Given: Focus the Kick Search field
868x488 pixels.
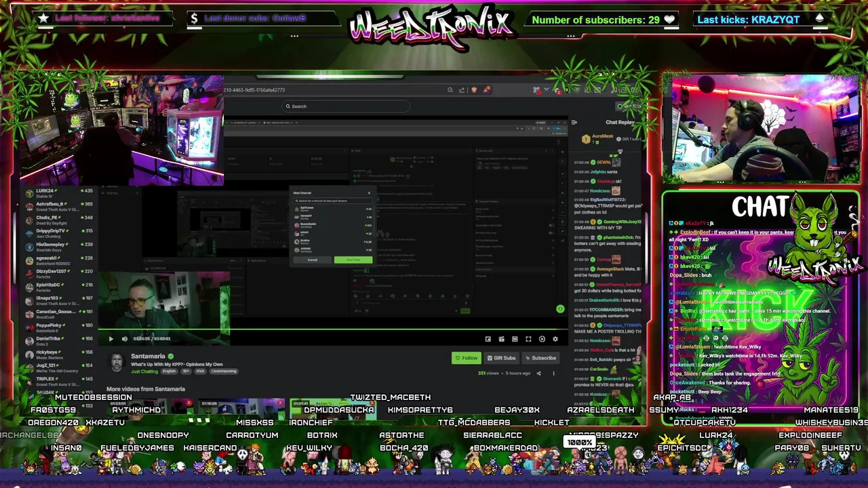Looking at the screenshot, I should click(346, 106).
